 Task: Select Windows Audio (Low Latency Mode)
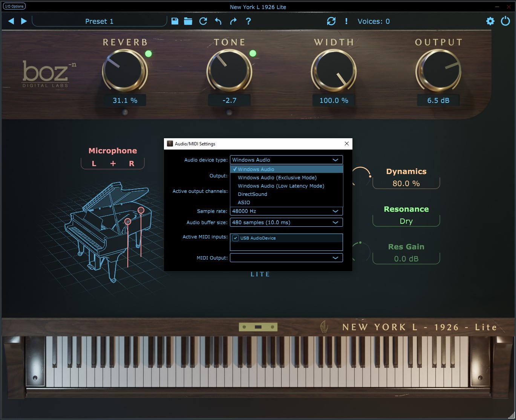(x=286, y=186)
